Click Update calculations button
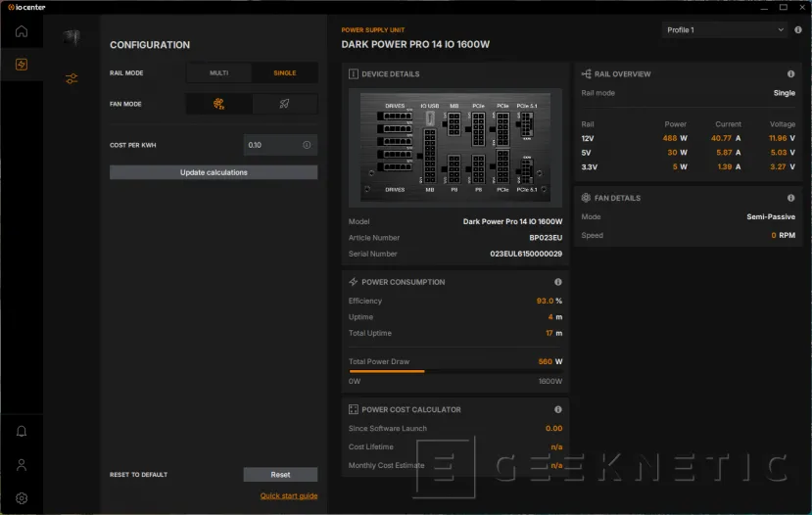This screenshot has height=515, width=812. [214, 172]
